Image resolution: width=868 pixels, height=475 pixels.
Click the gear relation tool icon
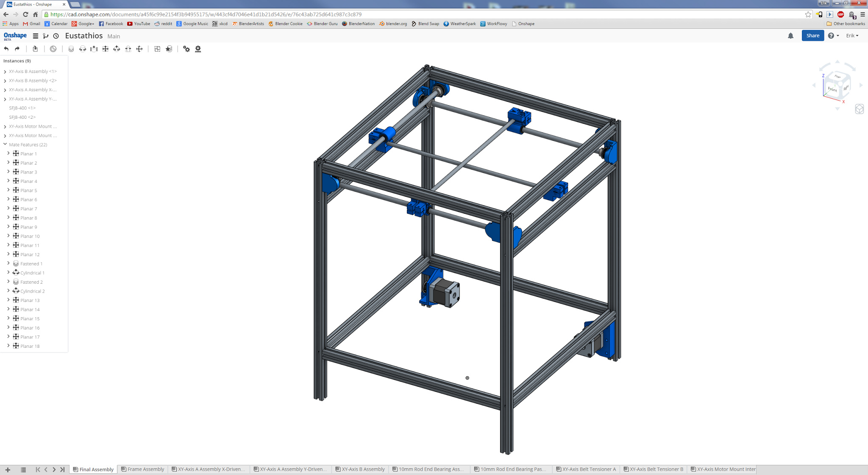(x=186, y=49)
